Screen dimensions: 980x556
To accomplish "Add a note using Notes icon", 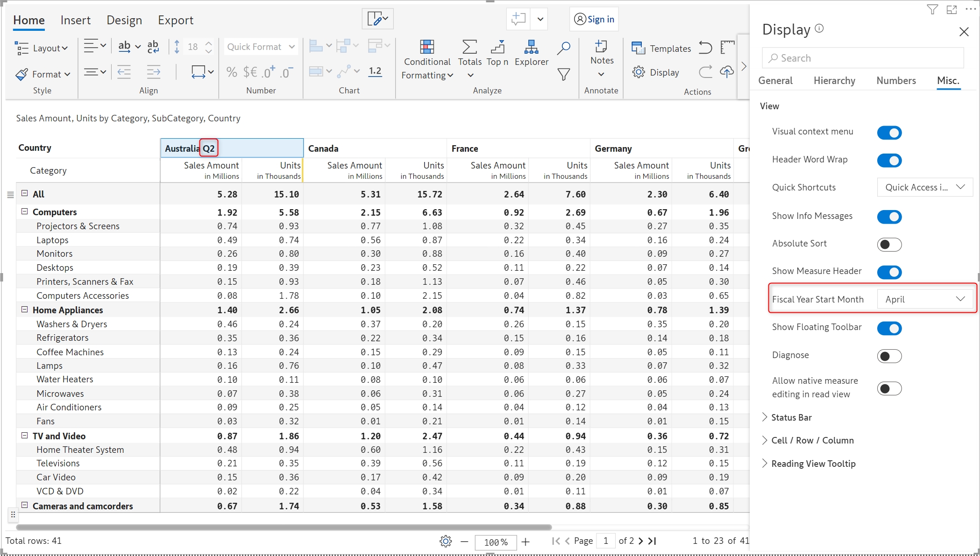I will pos(601,47).
